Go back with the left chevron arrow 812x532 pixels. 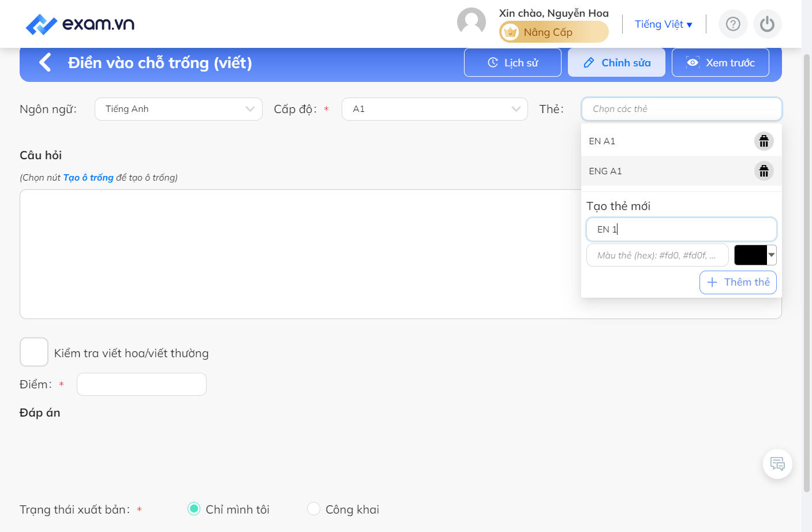[x=45, y=62]
